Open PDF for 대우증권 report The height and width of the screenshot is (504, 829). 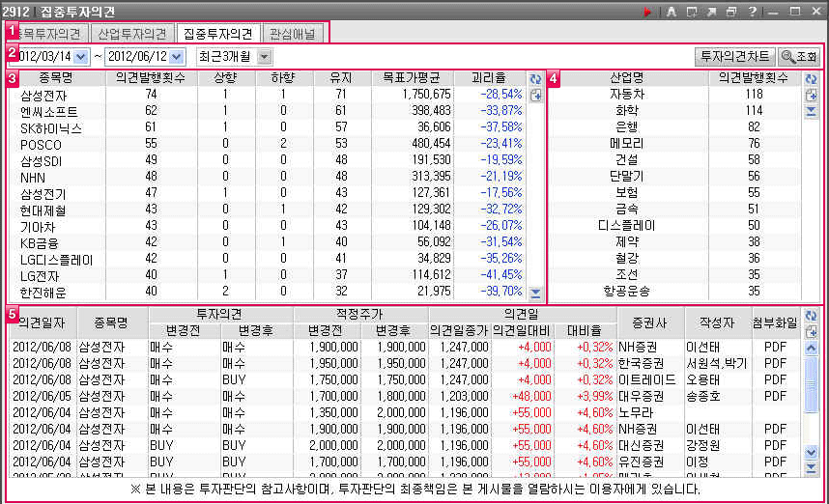[x=775, y=396]
